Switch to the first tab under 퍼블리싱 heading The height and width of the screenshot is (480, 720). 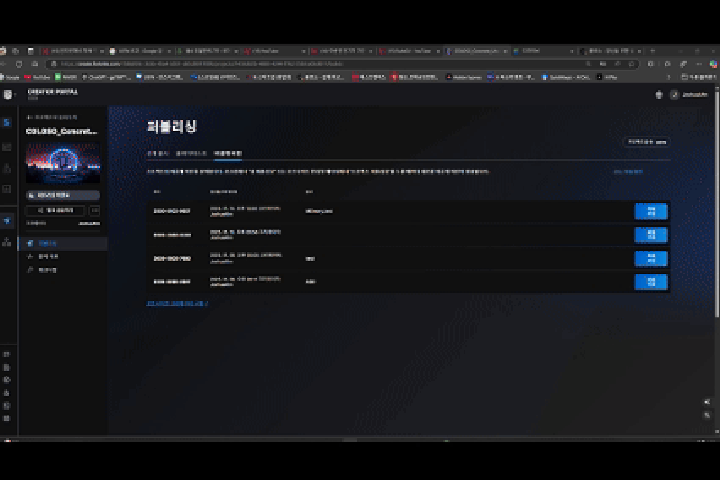point(158,153)
